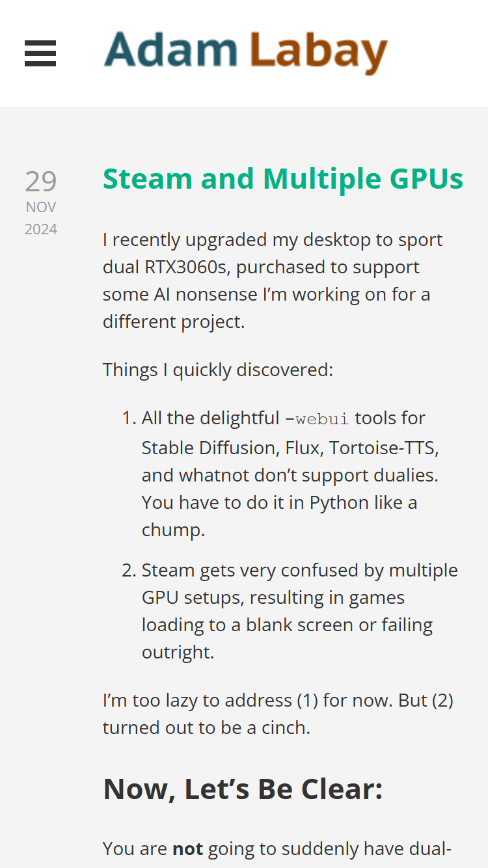488x868 pixels.
Task: Click the 2024 year label
Action: point(41,229)
